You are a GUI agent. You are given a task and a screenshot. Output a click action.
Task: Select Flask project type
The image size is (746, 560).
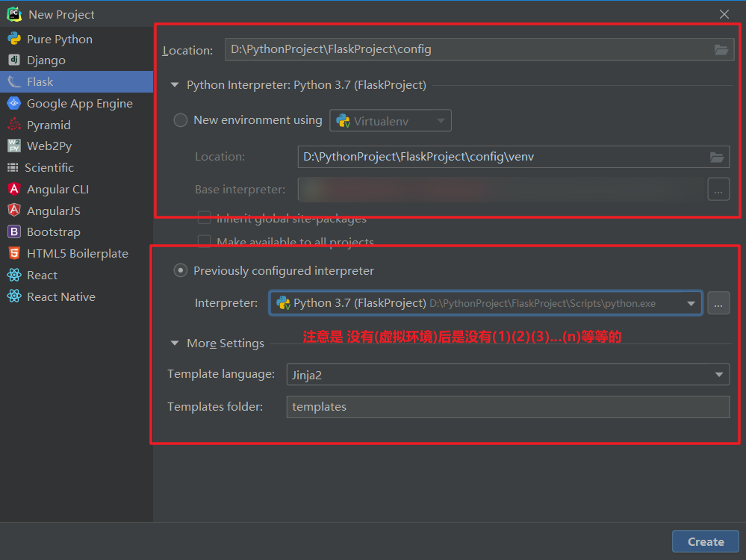[x=77, y=82]
